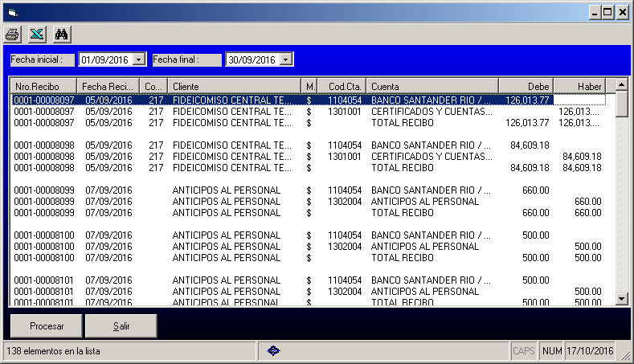The width and height of the screenshot is (634, 364).
Task: Open the Fecha inicial date dropdown
Action: (x=139, y=59)
